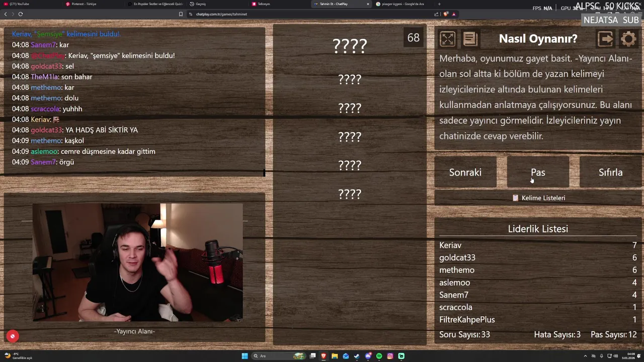The image size is (644, 362).
Task: Click Sanem7's 'örgü' message
Action: pos(66,162)
